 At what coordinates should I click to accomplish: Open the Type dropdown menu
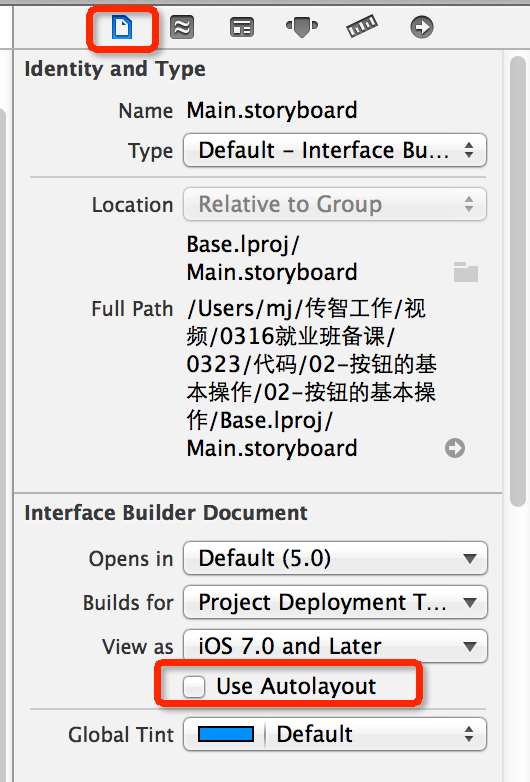[x=335, y=150]
